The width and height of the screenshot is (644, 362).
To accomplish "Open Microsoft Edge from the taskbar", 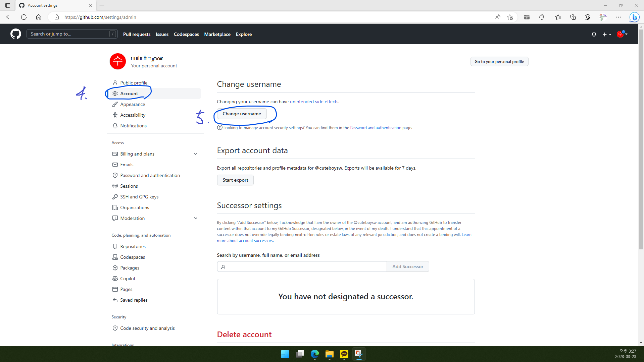I will point(315,354).
